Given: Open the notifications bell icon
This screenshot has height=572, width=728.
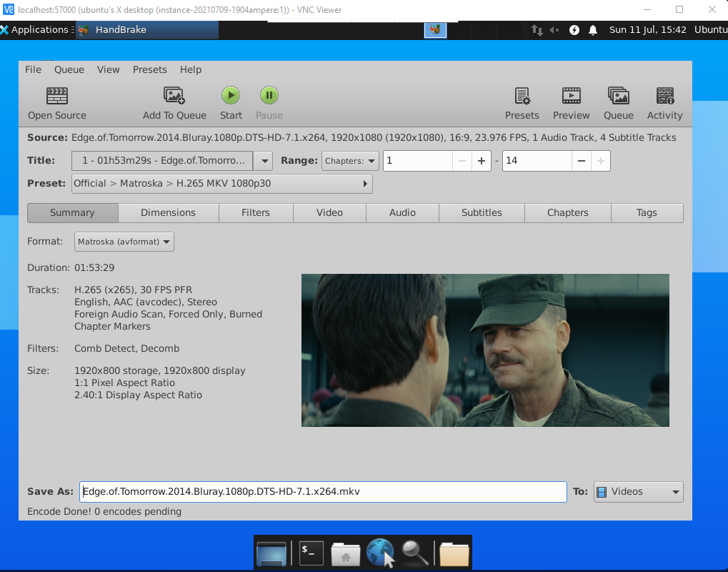Looking at the screenshot, I should (x=593, y=30).
